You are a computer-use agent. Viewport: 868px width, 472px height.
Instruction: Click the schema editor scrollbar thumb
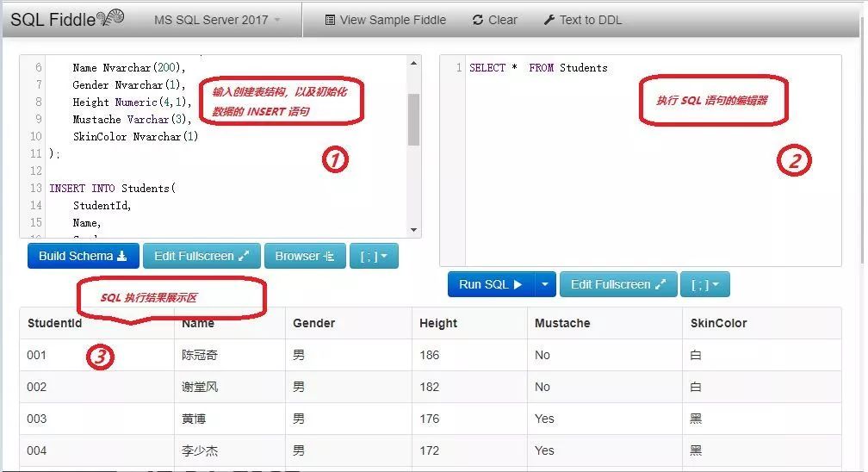413,119
